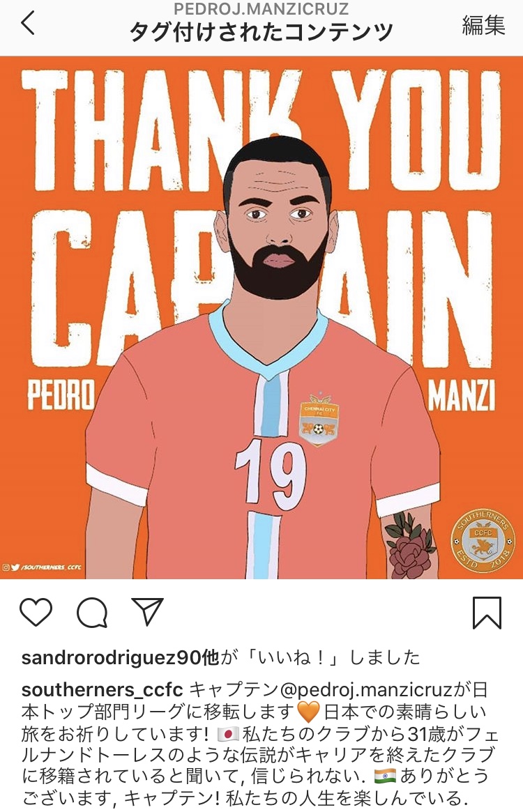Screen dimensions: 523x812
Task: Open southerners_ccfc profile in the caption
Action: coord(102,690)
